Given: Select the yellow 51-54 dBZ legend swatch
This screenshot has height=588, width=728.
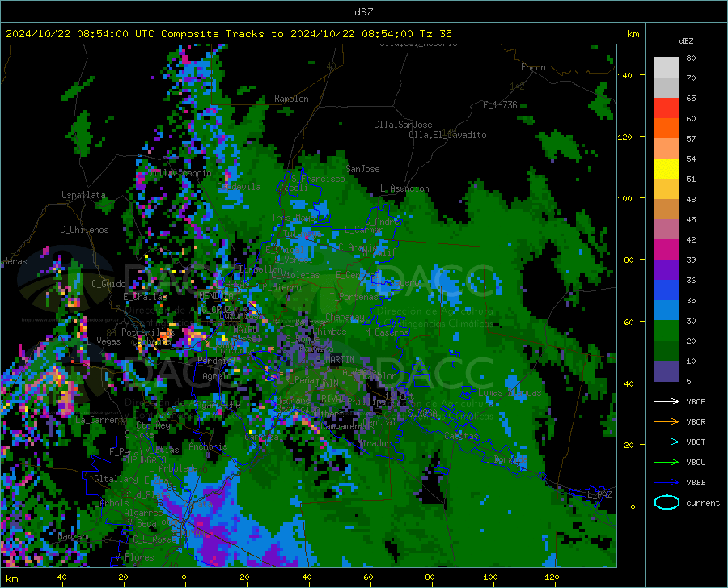Looking at the screenshot, I should (x=667, y=169).
